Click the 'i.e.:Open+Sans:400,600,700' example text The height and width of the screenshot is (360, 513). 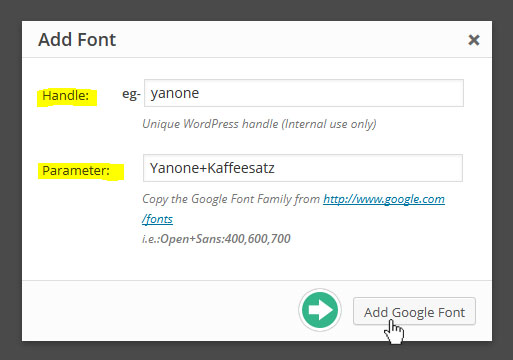coord(216,239)
